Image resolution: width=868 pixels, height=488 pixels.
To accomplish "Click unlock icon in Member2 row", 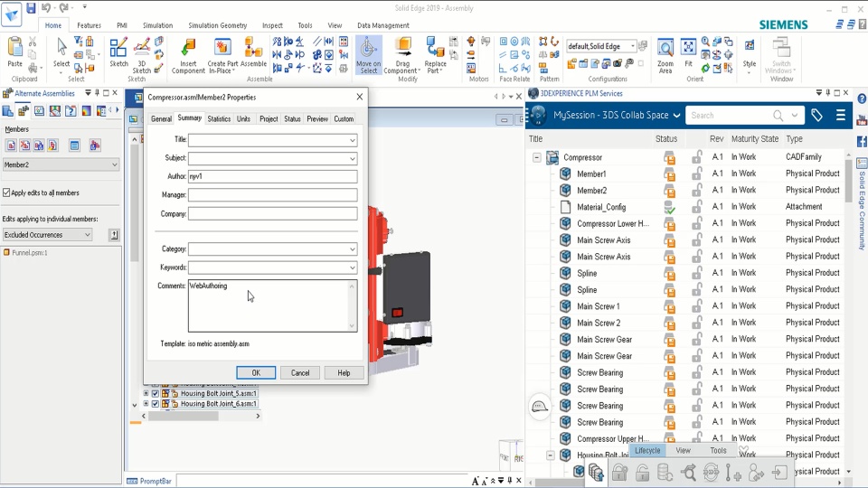I will point(697,191).
